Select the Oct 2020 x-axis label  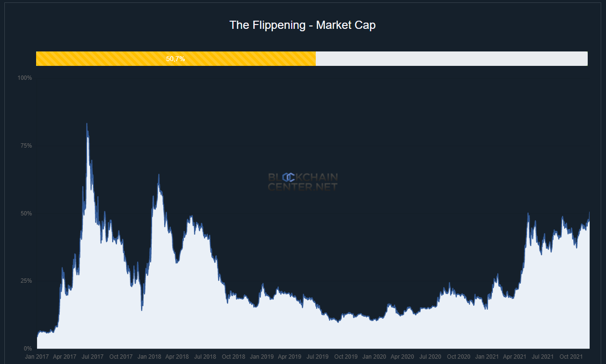click(458, 357)
